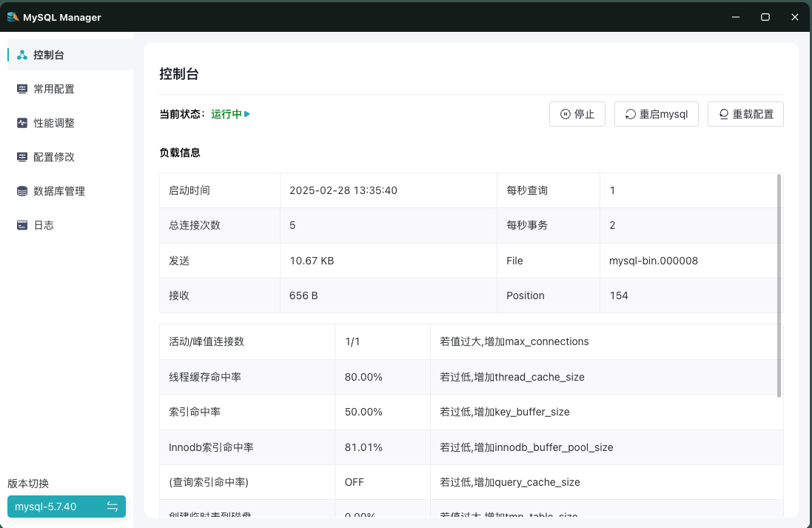The height and width of the screenshot is (528, 812).
Task: Click the load info table scrollbar
Action: click(x=779, y=286)
